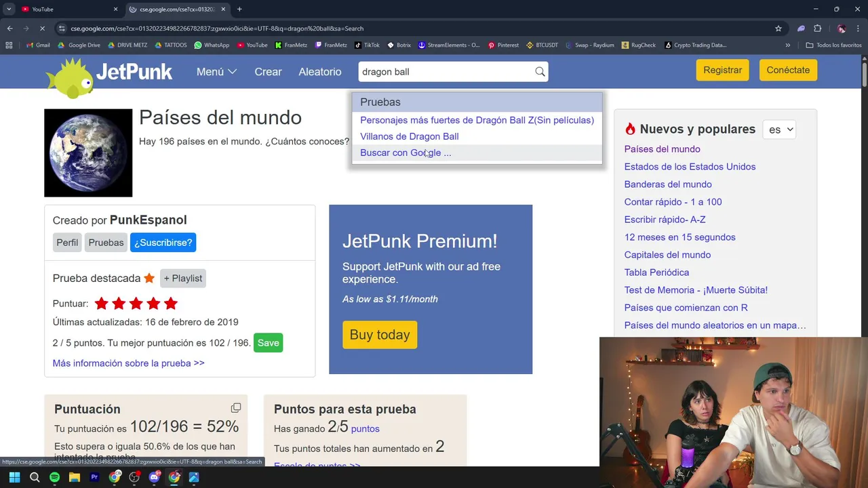Click the Buy today premium button

[x=380, y=335]
